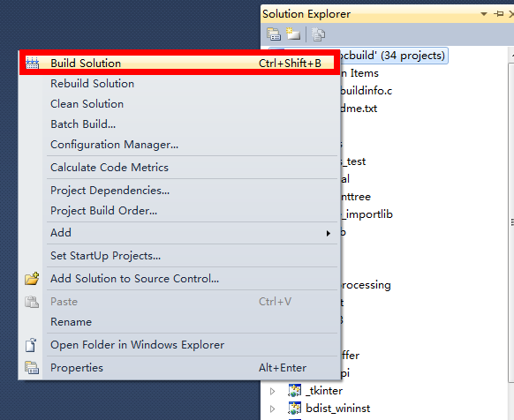Click the _tkinter project icon
The image size is (514, 420).
pyautogui.click(x=294, y=391)
